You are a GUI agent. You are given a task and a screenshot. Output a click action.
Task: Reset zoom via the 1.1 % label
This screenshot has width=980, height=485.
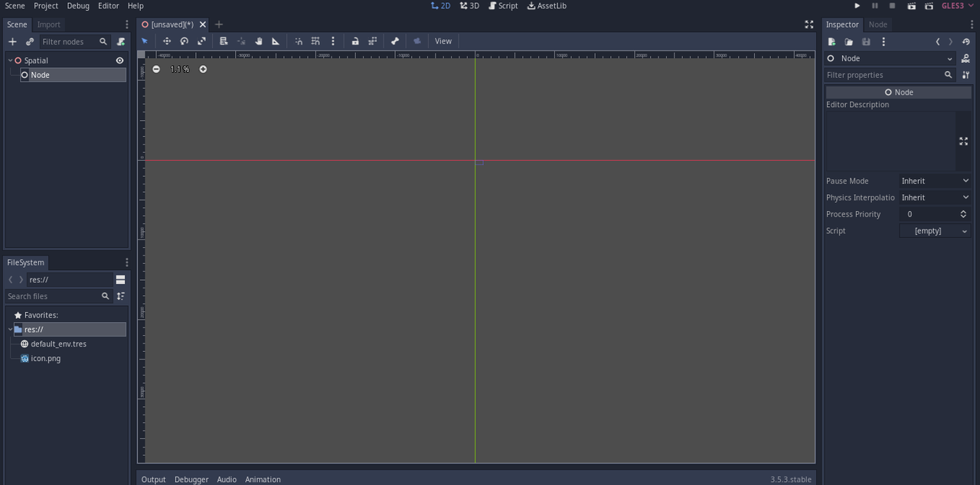[180, 69]
